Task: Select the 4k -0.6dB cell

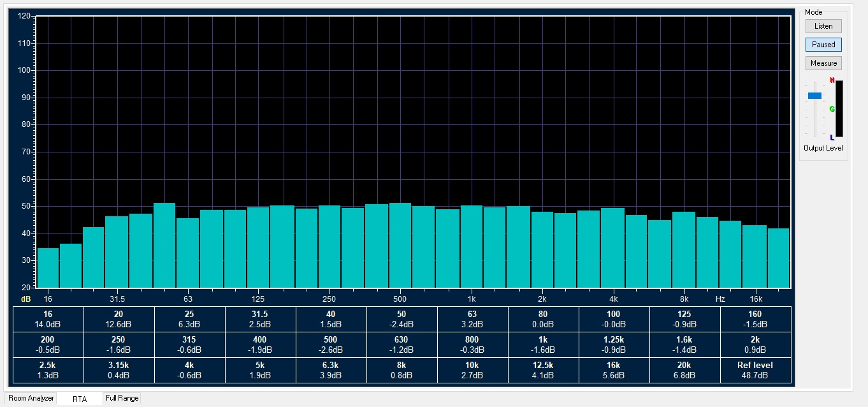Action: (x=189, y=370)
